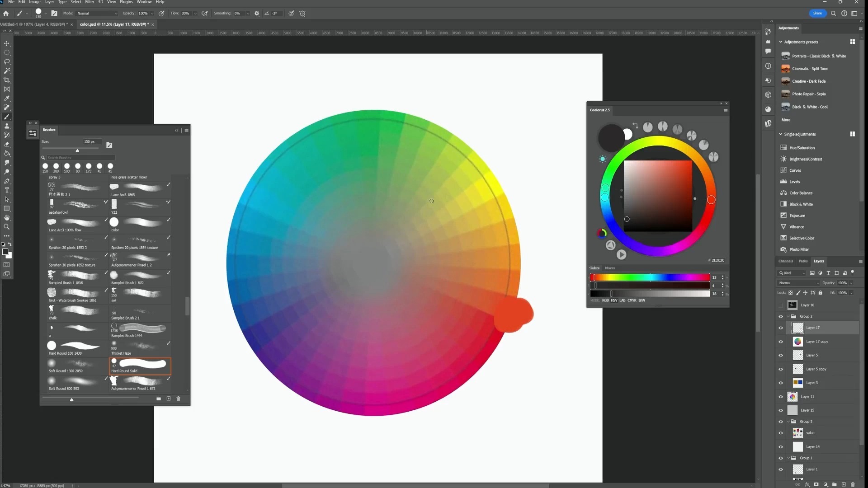Swap colors arrow in Coolorus panel
The width and height of the screenshot is (868, 488).
pyautogui.click(x=635, y=125)
